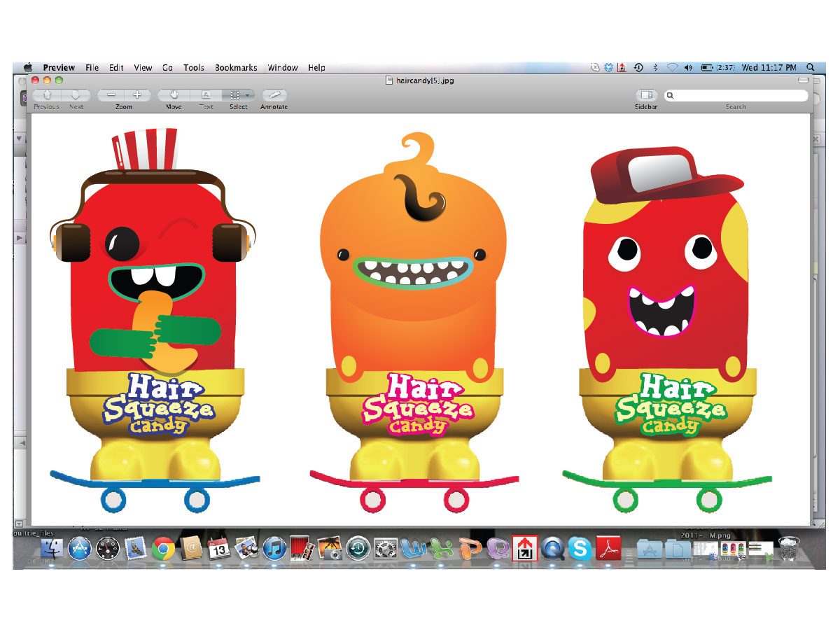Click the toolbar toggle pill in title bar
Viewport: 840px width, 630px height.
coord(802,80)
